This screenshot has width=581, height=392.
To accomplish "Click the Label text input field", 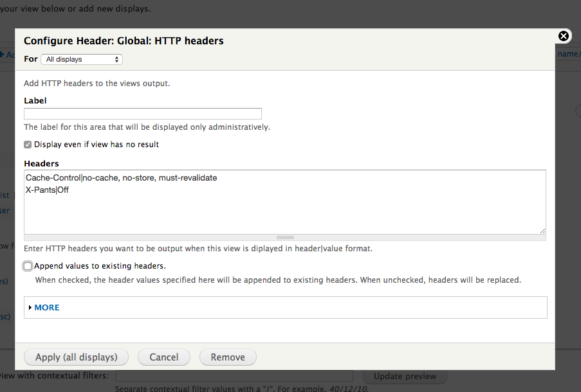I will (143, 114).
